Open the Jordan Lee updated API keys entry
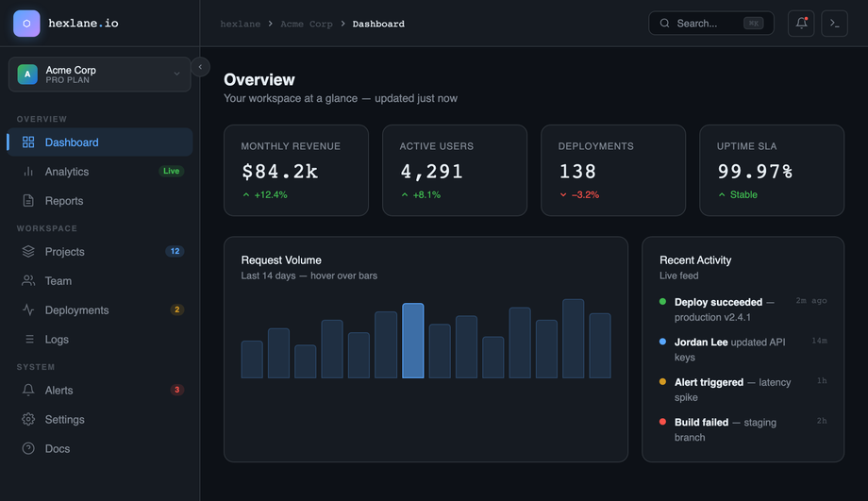 pos(743,349)
